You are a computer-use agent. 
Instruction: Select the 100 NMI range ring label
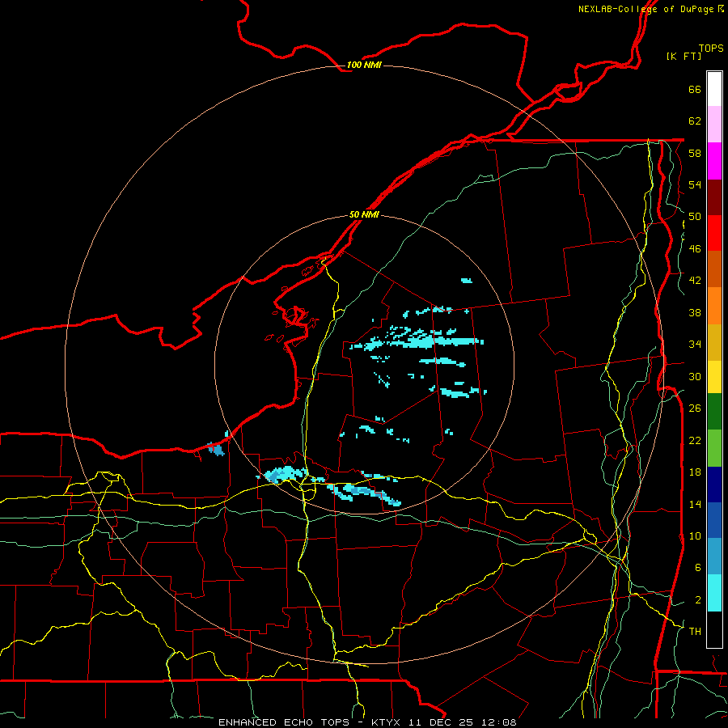[364, 65]
